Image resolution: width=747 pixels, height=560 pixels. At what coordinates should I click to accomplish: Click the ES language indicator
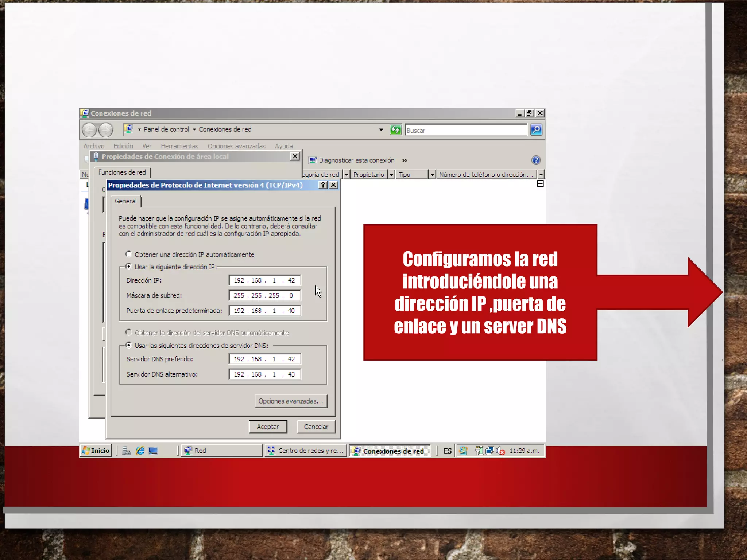[x=447, y=451]
